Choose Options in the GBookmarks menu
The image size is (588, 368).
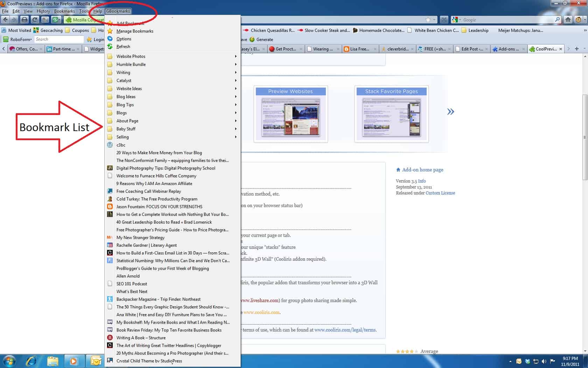click(x=124, y=39)
